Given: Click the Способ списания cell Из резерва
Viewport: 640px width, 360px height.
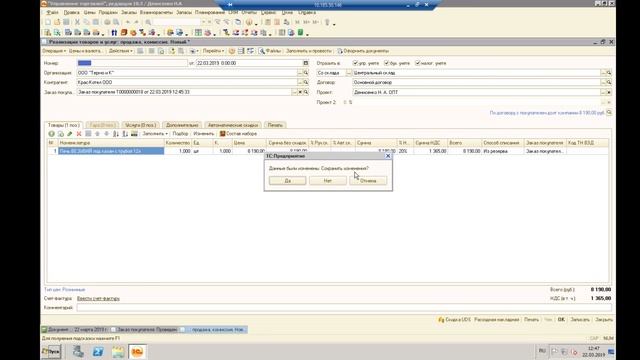Looking at the screenshot, I should [x=502, y=151].
